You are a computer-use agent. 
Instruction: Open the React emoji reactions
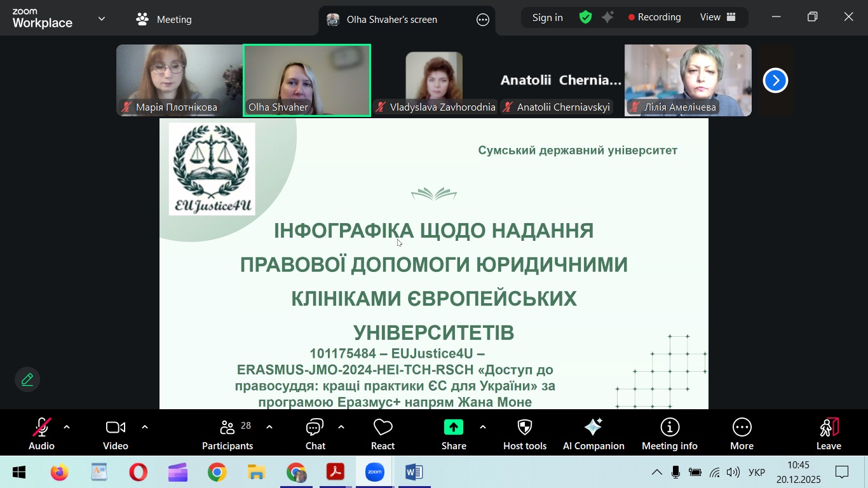(383, 434)
